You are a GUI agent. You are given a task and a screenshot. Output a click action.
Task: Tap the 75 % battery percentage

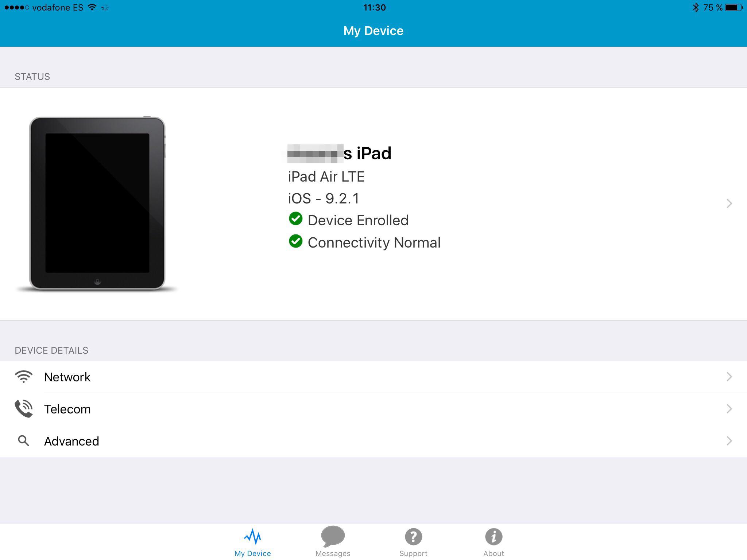[713, 8]
